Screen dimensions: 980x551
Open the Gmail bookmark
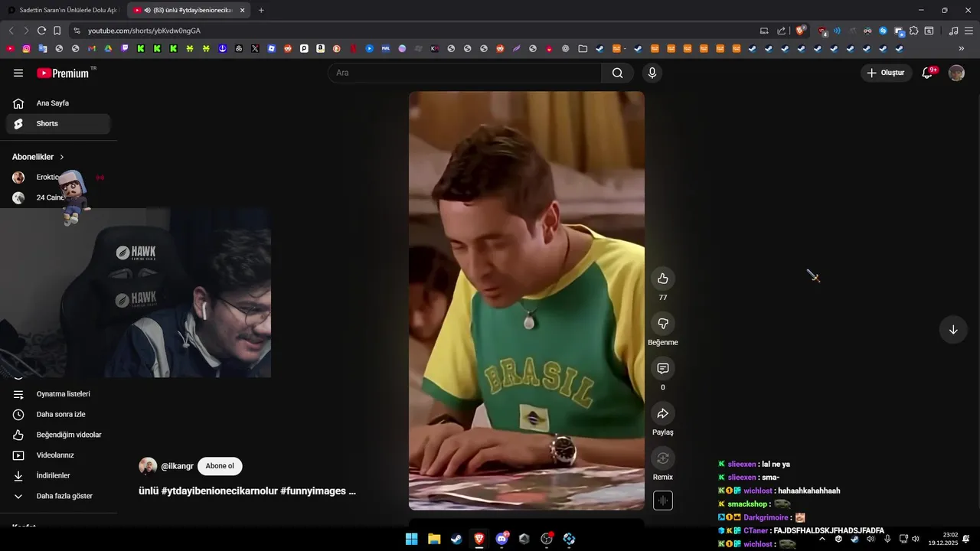click(92, 48)
